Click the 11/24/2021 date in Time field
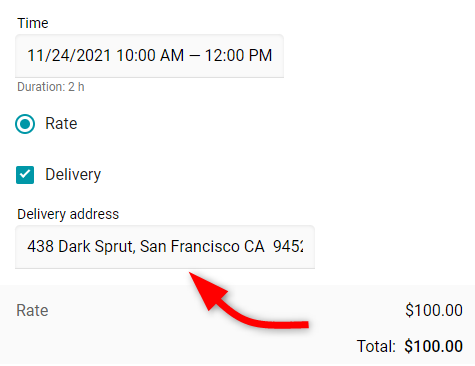Image resolution: width=475 pixels, height=366 pixels. pos(69,55)
